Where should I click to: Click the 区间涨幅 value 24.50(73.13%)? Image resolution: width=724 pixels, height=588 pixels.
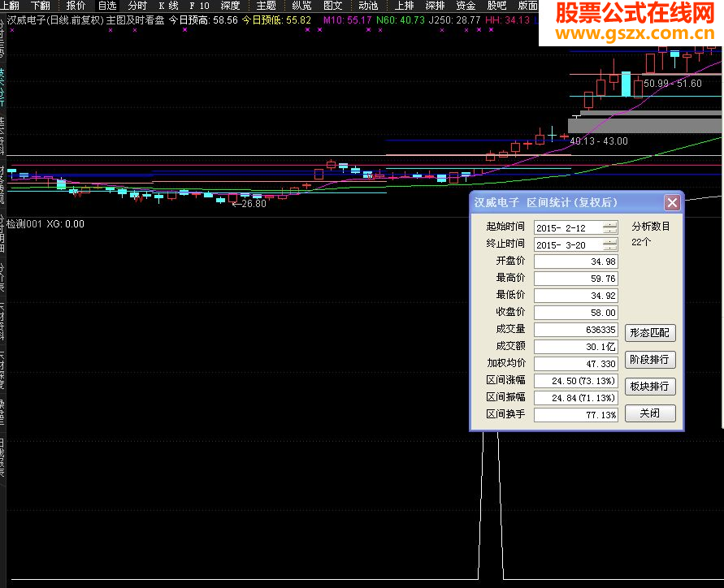(576, 381)
